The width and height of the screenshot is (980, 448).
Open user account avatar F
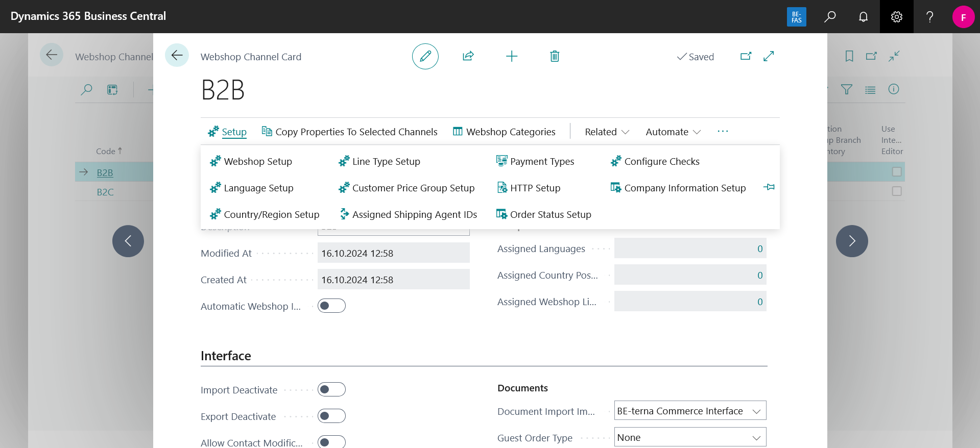coord(963,17)
